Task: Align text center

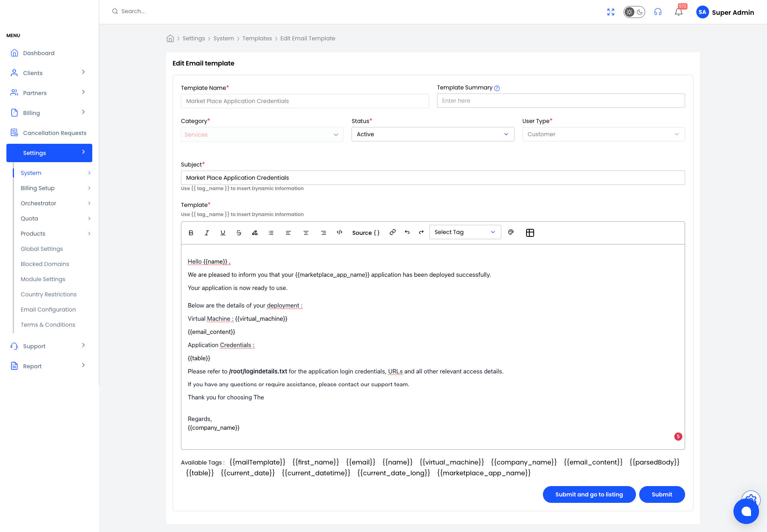Action: tap(306, 233)
